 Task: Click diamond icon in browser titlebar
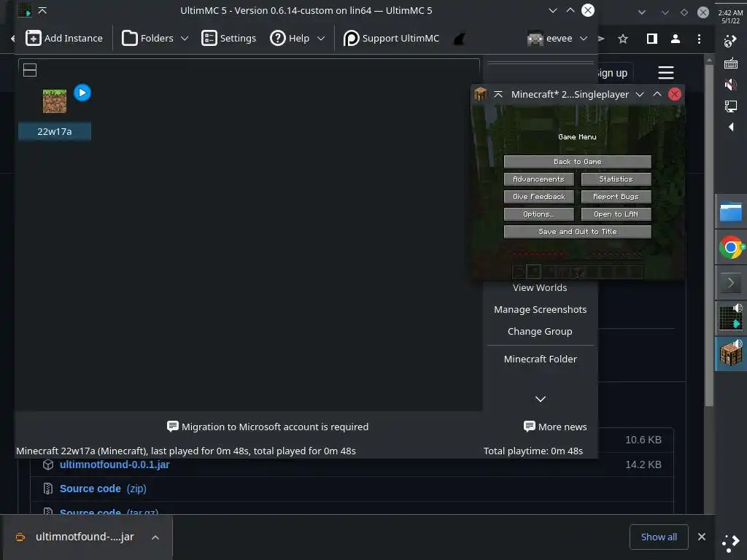point(684,12)
